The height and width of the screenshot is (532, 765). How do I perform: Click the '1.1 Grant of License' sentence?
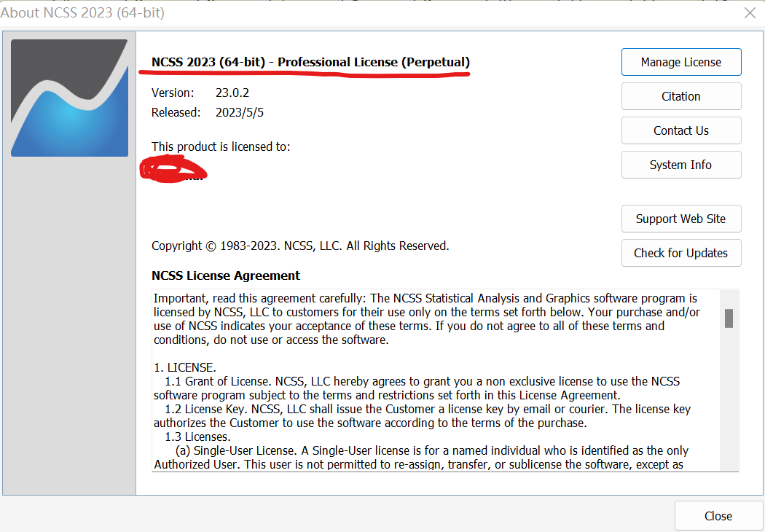coord(417,388)
